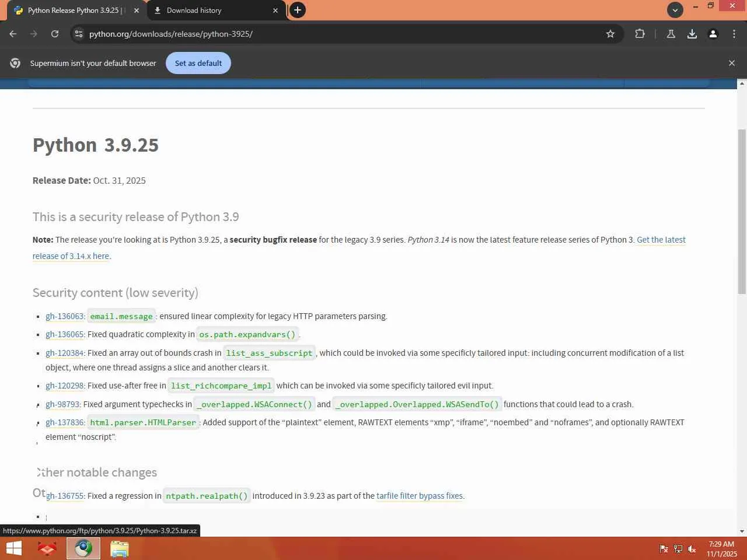The height and width of the screenshot is (560, 747).
Task: Follow the 'Get the latest' release link
Action: point(661,240)
